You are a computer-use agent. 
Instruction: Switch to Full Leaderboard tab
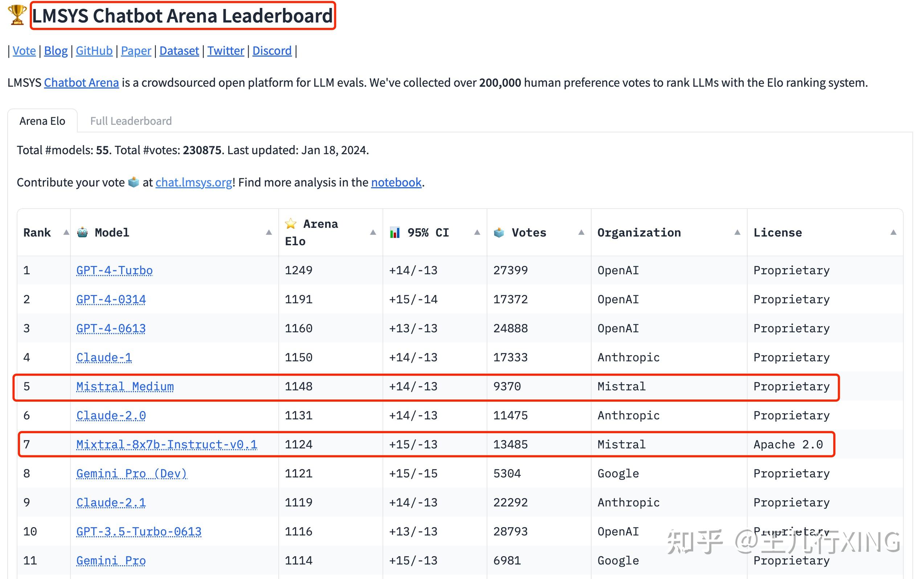pyautogui.click(x=131, y=121)
